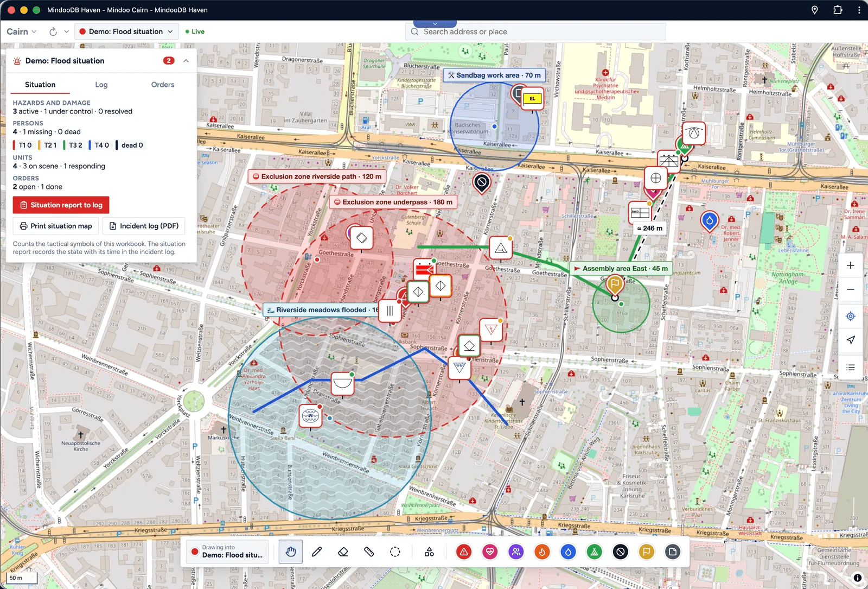868x589 pixels.
Task: Open the Drawing into layer selector
Action: (x=227, y=552)
